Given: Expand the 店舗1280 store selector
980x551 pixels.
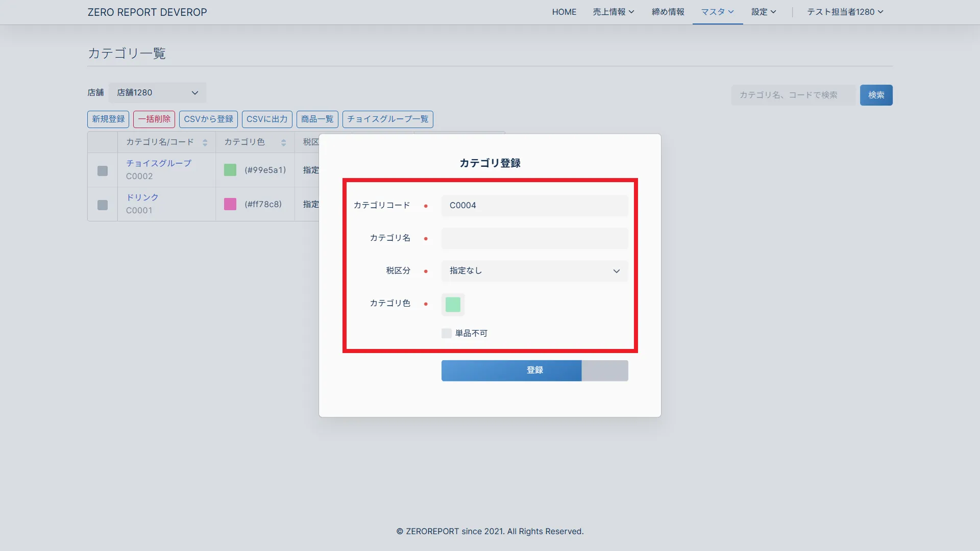Looking at the screenshot, I should coord(157,93).
